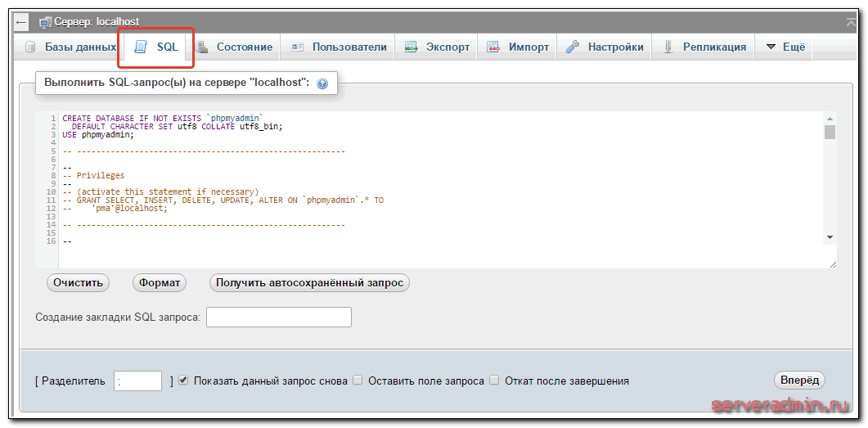
Task: Click the USE phpmyadmin; line in editor
Action: click(x=98, y=134)
